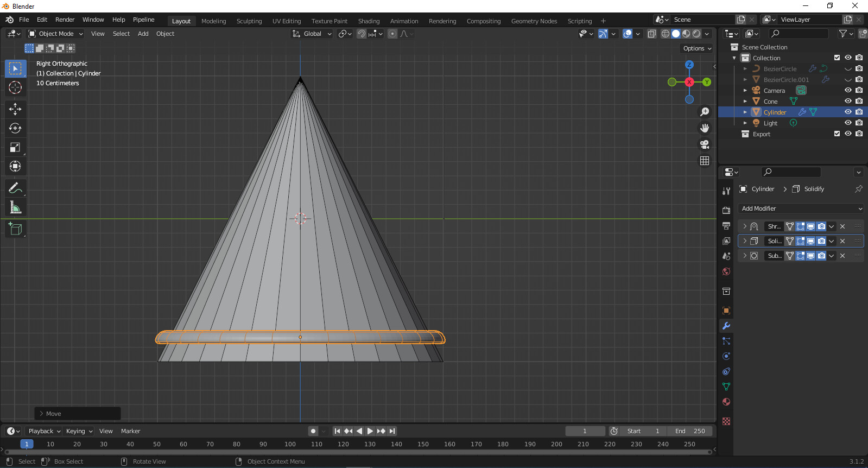This screenshot has width=868, height=468.
Task: Choose the Add Cube tool
Action: click(x=15, y=229)
